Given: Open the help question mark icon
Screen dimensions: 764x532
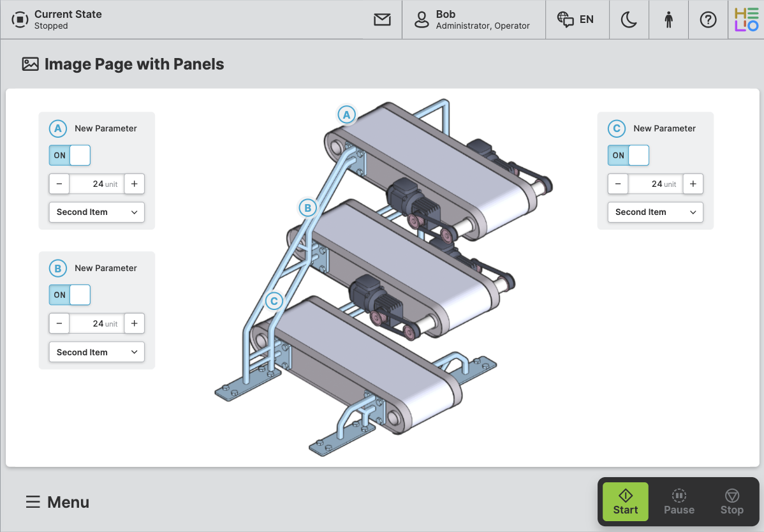Looking at the screenshot, I should (x=708, y=20).
